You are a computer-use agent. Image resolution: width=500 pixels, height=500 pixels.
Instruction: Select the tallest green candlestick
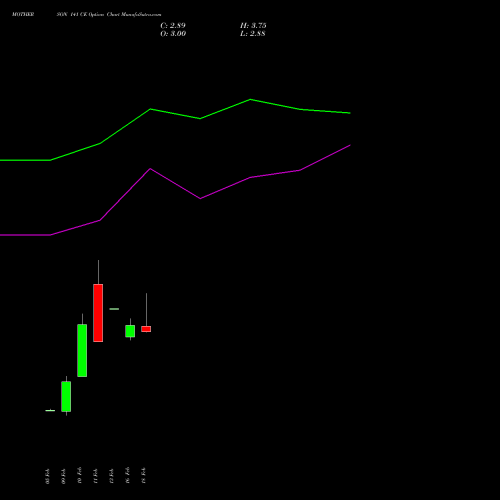82,350
